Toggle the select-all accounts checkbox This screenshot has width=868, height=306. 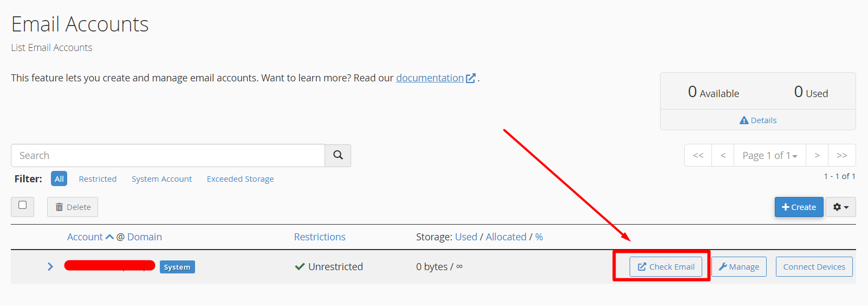click(23, 205)
